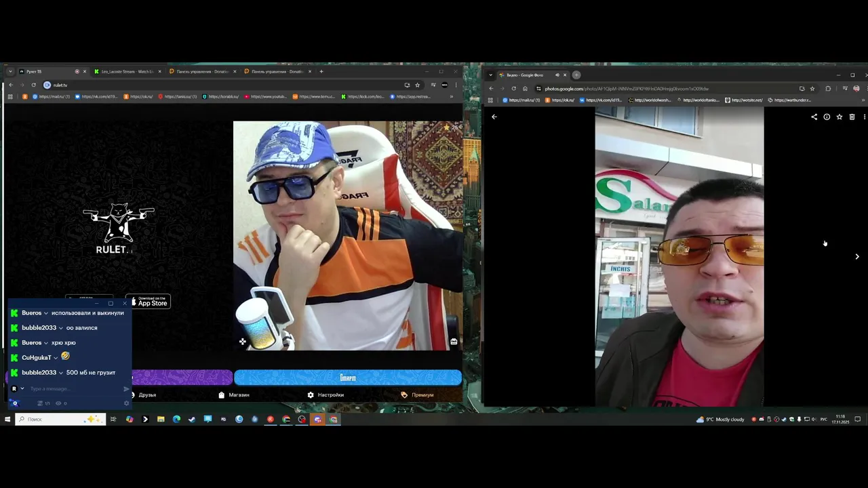Open kick.com bookmark in rulet.tv window
868x488 pixels.
click(363, 96)
